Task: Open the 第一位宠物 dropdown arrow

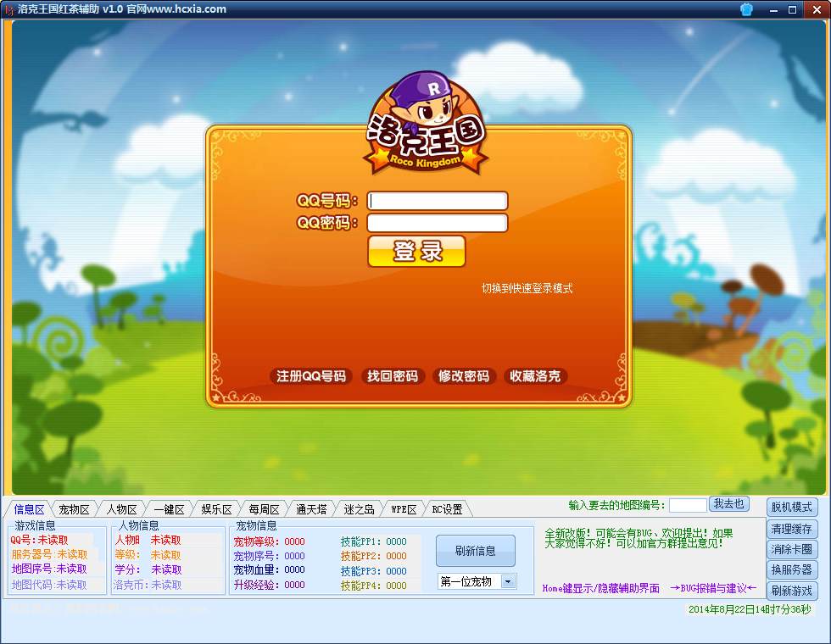Action: (x=508, y=581)
